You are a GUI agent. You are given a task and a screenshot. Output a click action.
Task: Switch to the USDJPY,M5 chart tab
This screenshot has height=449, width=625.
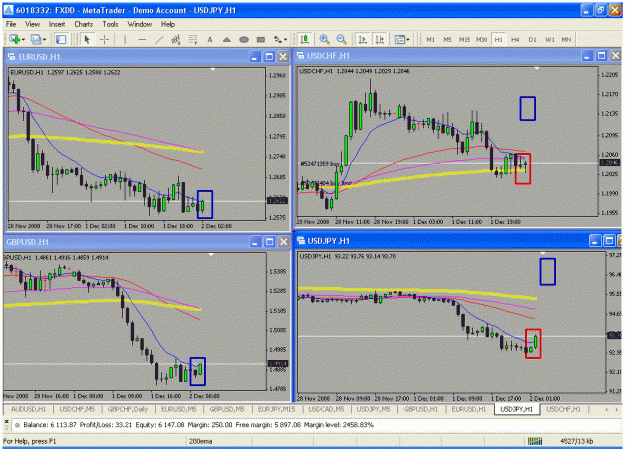(373, 409)
